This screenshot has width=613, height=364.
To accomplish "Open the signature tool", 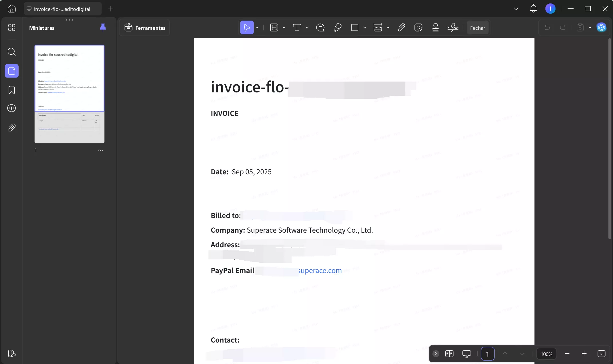I will [x=453, y=27].
